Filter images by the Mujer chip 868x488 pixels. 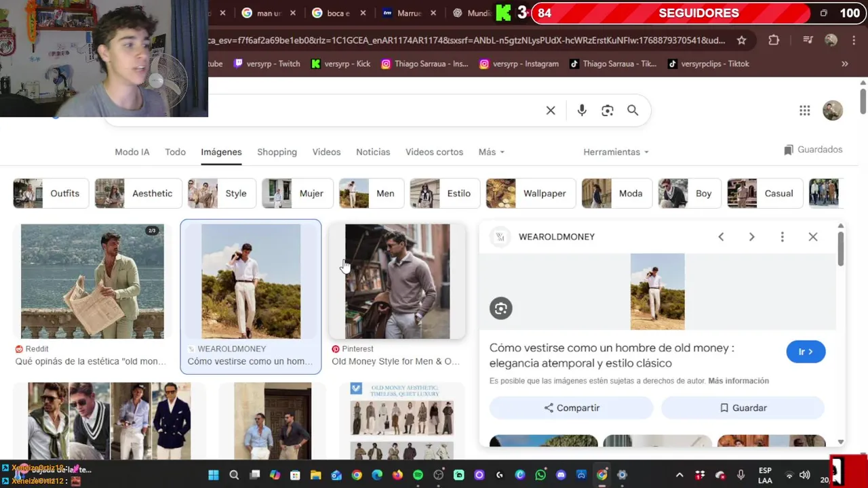[297, 194]
